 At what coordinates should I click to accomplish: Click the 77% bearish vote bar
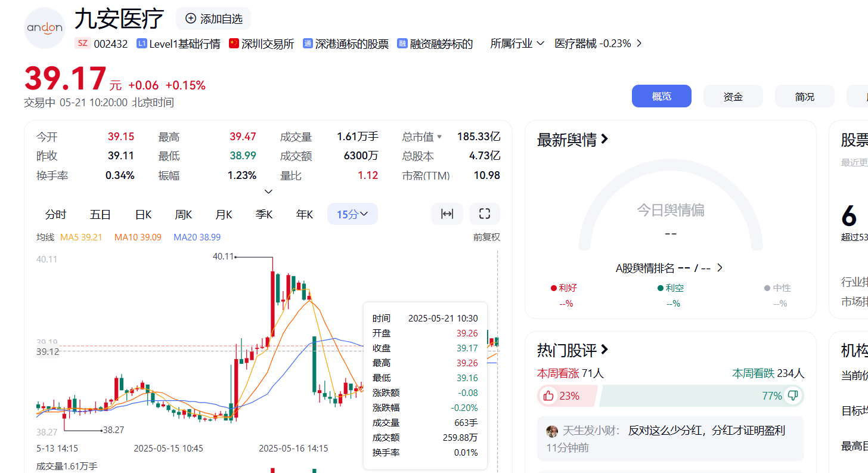point(702,395)
